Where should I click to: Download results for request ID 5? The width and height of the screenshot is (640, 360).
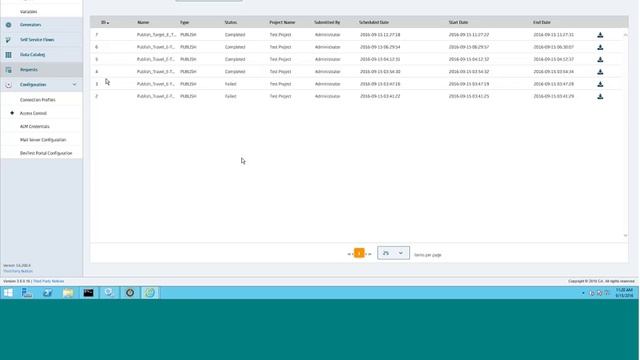[x=600, y=60]
